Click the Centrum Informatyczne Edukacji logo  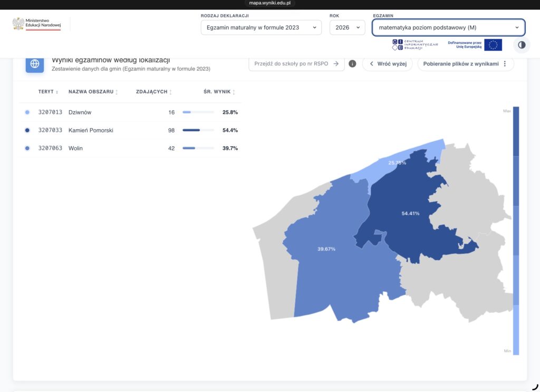(415, 45)
